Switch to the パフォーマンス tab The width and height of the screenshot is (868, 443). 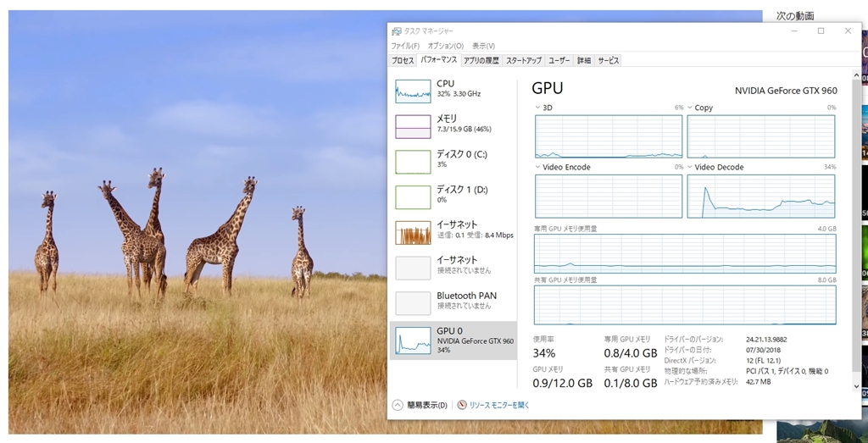tap(438, 60)
